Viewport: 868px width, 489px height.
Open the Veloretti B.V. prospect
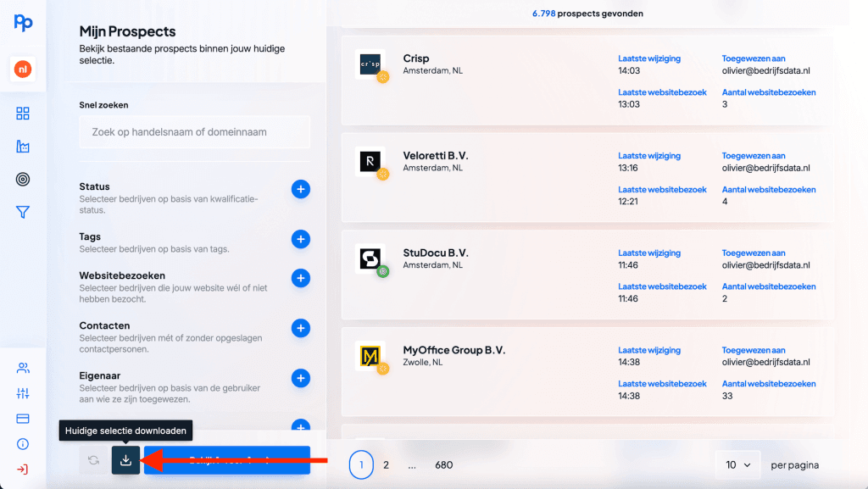(x=436, y=156)
